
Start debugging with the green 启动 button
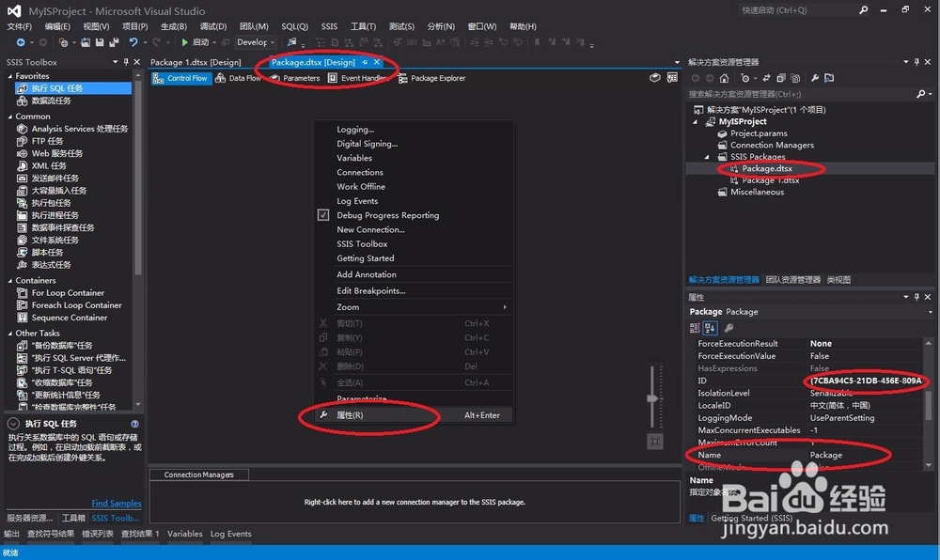click(x=195, y=42)
